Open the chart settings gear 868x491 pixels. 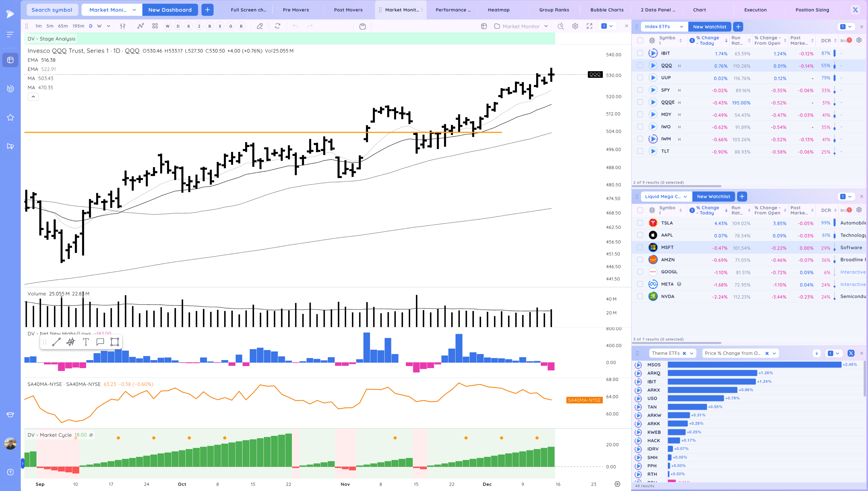tap(575, 26)
